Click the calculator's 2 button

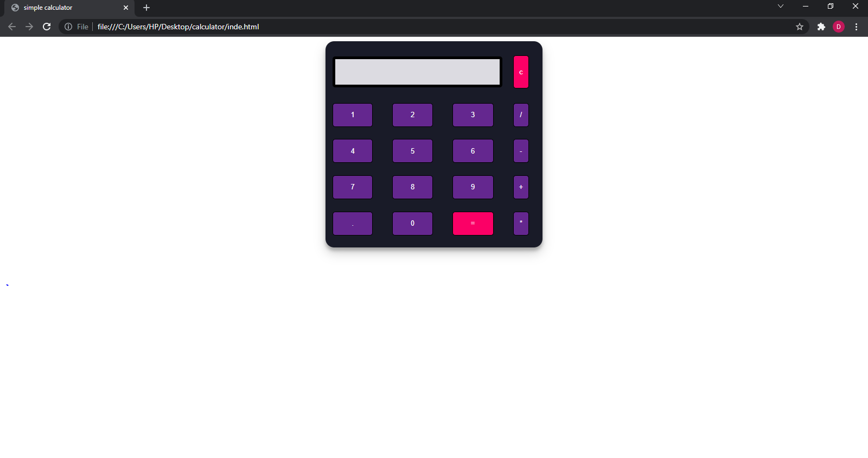(x=412, y=115)
